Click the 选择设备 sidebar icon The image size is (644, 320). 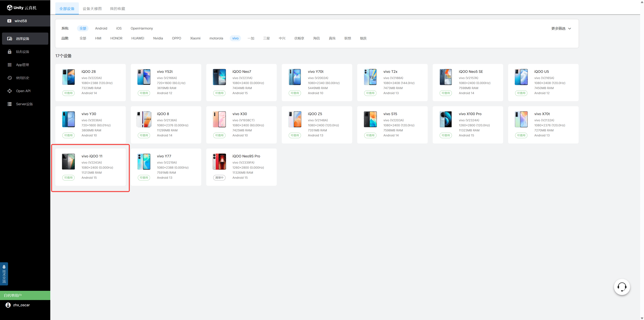click(x=10, y=39)
